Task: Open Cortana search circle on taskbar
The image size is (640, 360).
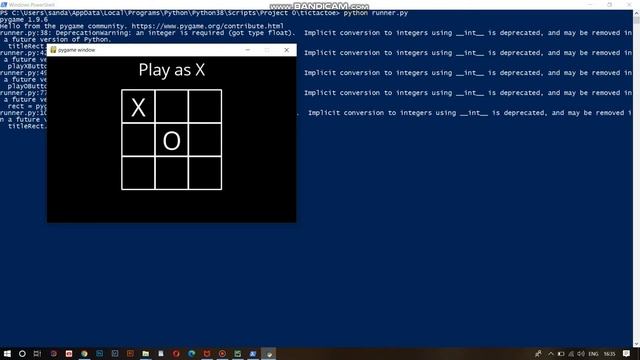Action: (x=22, y=353)
